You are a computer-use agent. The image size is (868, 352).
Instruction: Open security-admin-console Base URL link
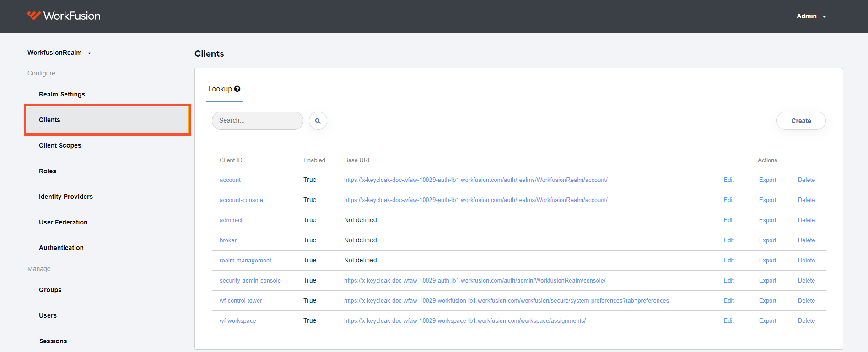coord(475,280)
